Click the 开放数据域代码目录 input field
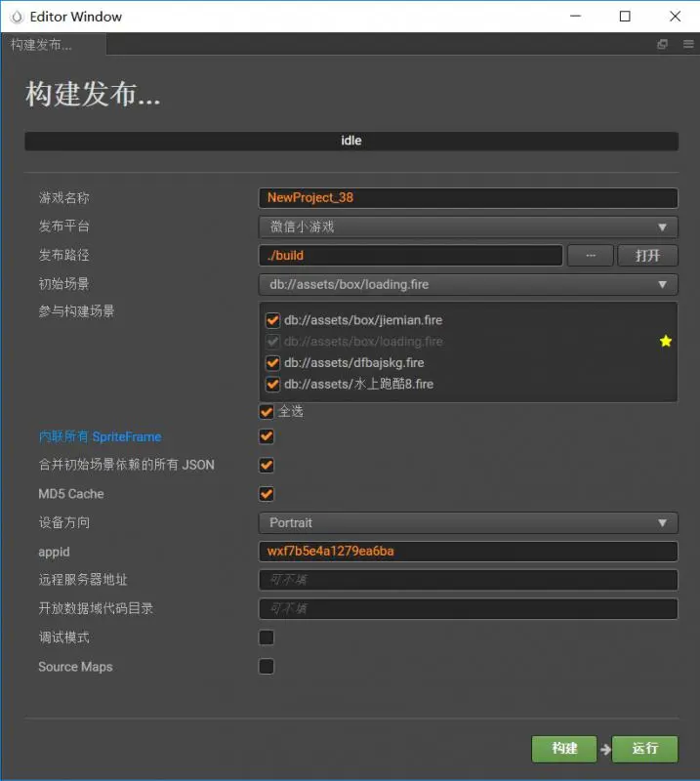The image size is (700, 781). (469, 608)
